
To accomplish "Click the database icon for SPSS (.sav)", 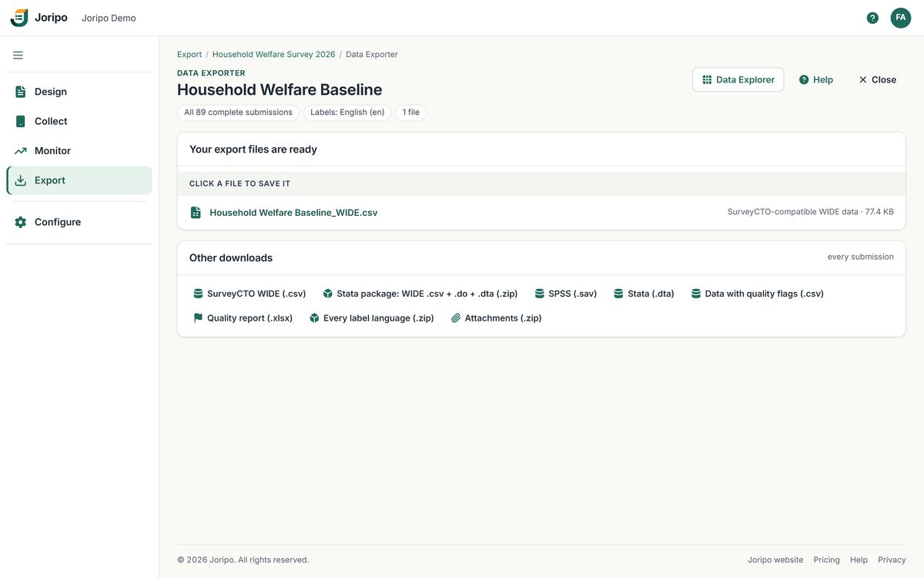I will (x=540, y=294).
